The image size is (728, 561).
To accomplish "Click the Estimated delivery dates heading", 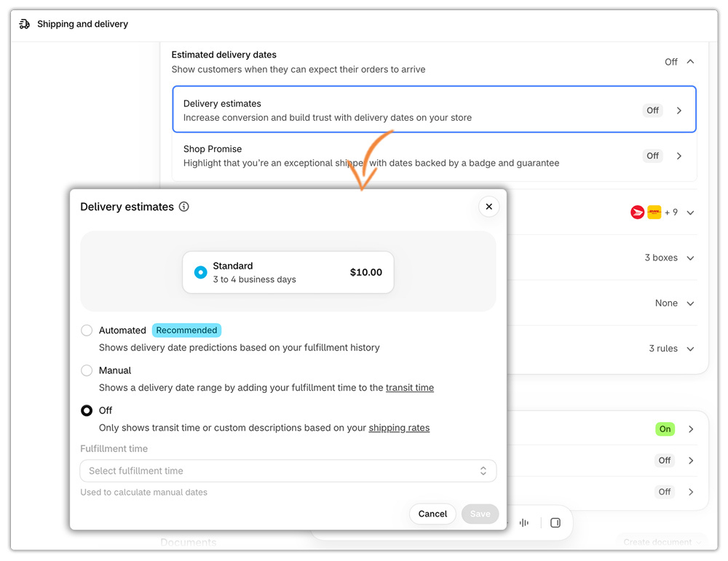I will pos(223,55).
